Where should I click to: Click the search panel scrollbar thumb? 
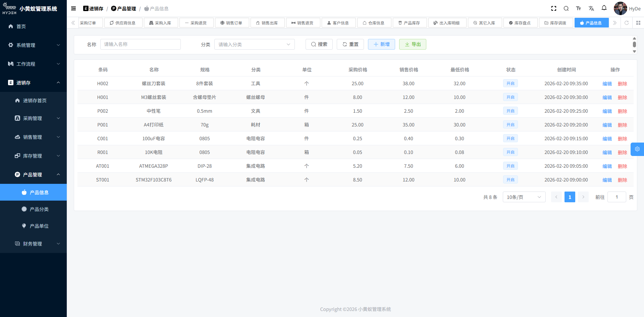pyautogui.click(x=634, y=44)
